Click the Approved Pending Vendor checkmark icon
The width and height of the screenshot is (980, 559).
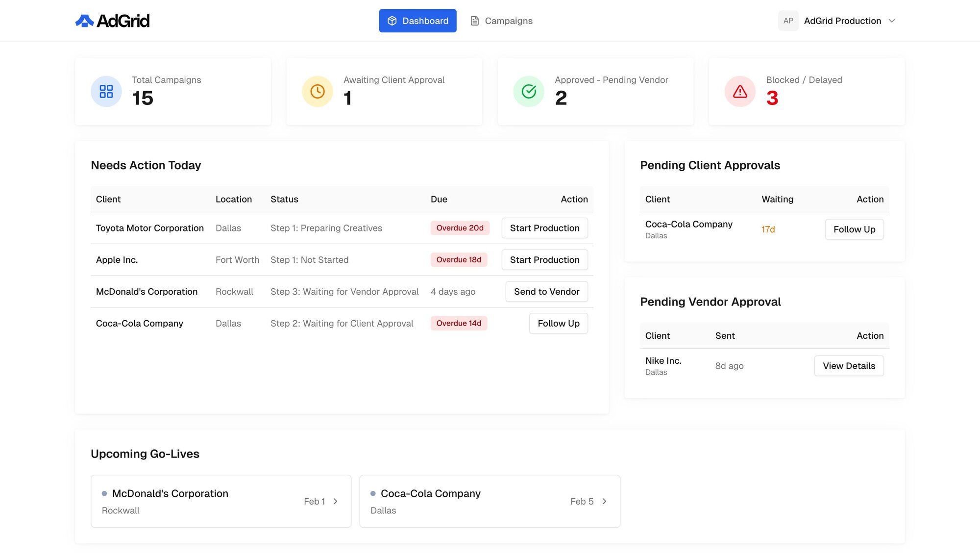529,92
